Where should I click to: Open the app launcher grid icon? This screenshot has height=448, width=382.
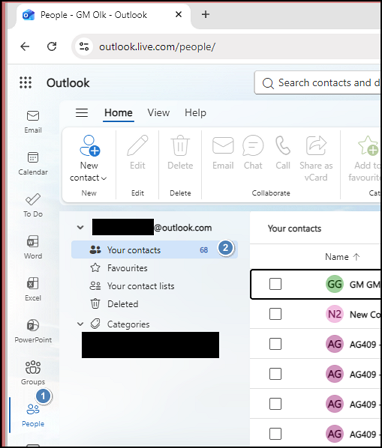click(26, 83)
